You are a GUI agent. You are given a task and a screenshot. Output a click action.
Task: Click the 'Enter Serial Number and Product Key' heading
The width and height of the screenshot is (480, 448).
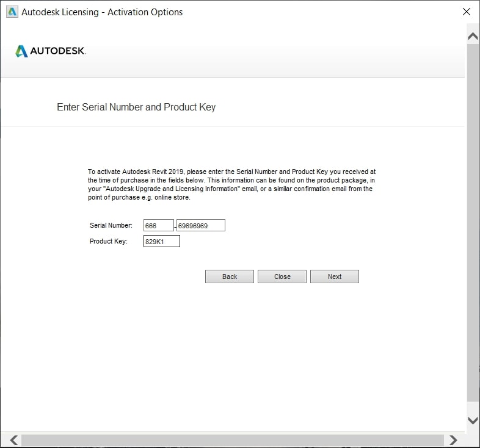(136, 107)
